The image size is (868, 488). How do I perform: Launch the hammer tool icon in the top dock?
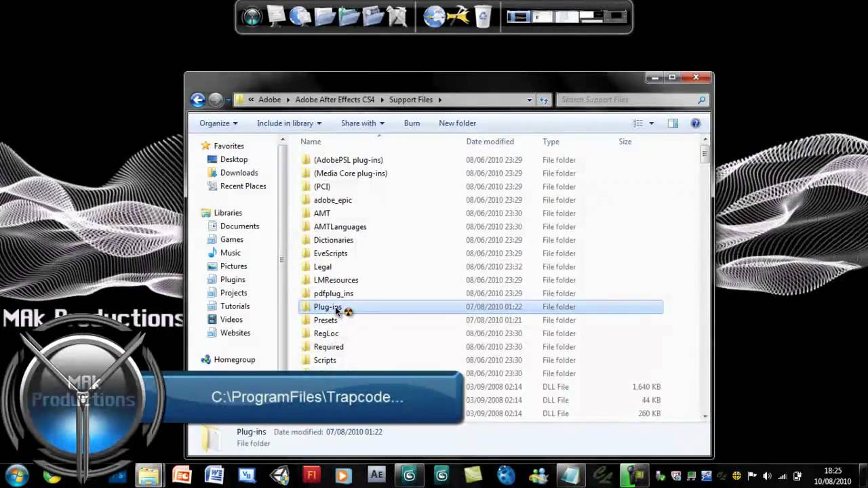click(458, 16)
